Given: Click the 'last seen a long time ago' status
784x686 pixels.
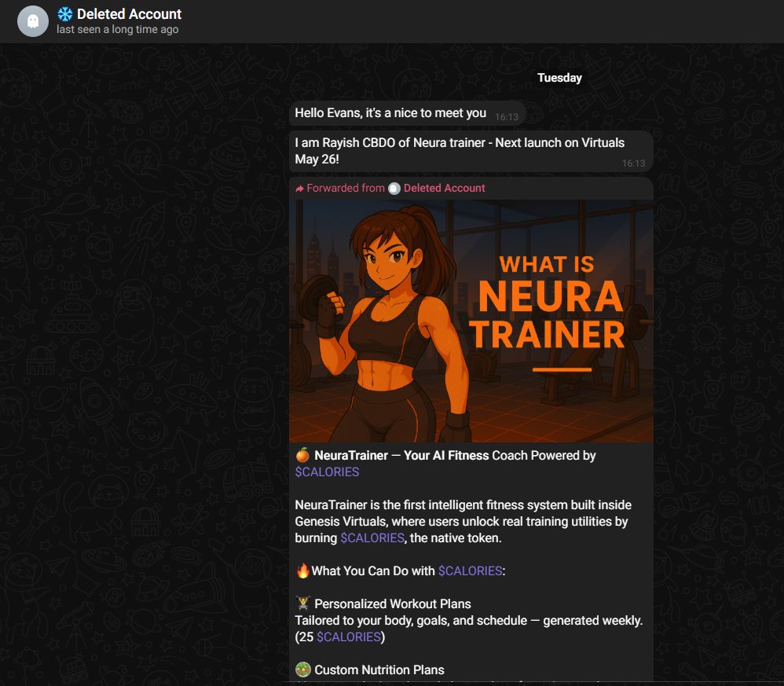Looking at the screenshot, I should [x=118, y=30].
